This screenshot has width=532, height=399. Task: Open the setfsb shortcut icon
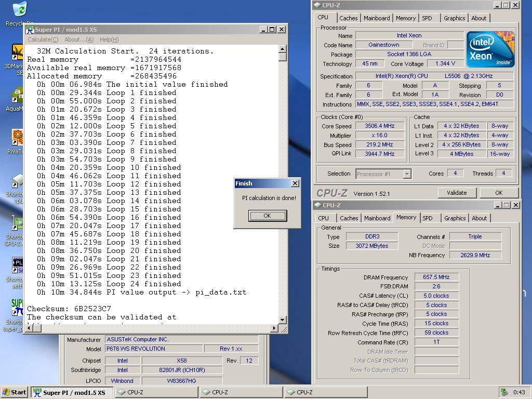coord(17,265)
